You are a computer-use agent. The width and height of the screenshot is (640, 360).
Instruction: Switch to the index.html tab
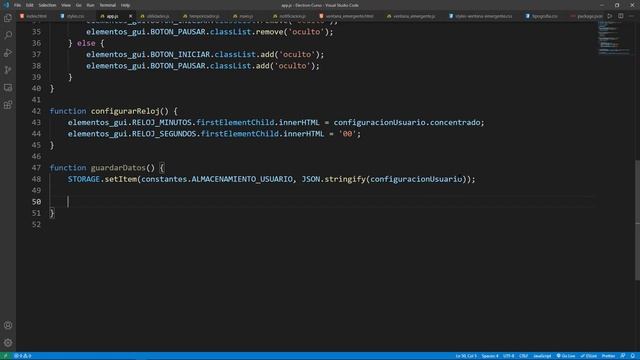coord(36,16)
